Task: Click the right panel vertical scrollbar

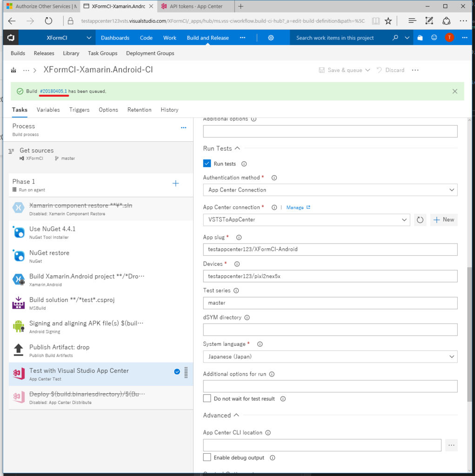Action: 469,334
